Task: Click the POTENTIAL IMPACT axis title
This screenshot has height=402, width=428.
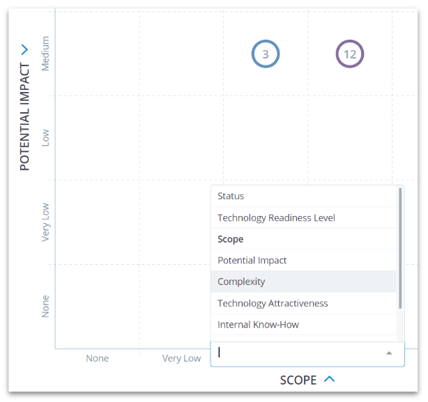Action: [25, 117]
